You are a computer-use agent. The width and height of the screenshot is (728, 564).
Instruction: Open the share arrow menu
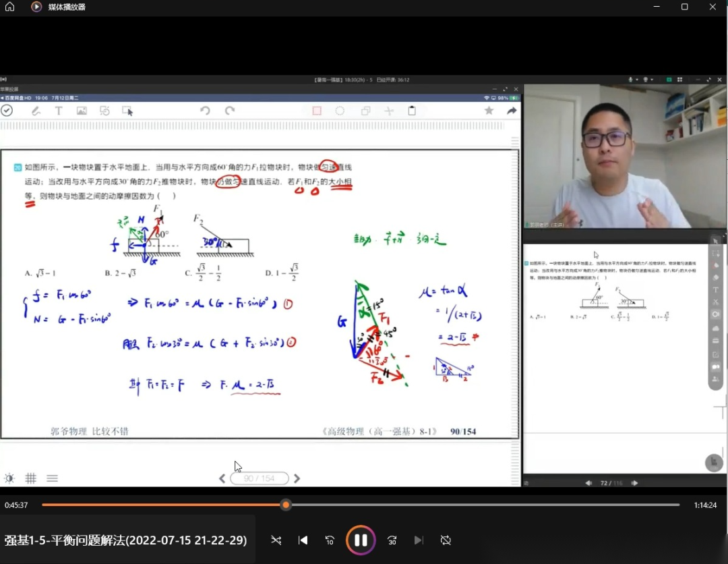pyautogui.click(x=512, y=111)
